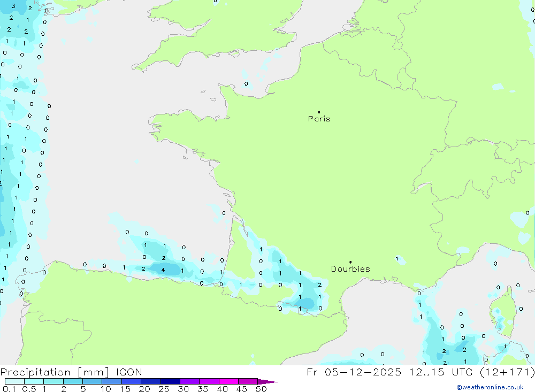
Task: Select the 1 mm legend color swatch
Action: [x=53, y=381]
